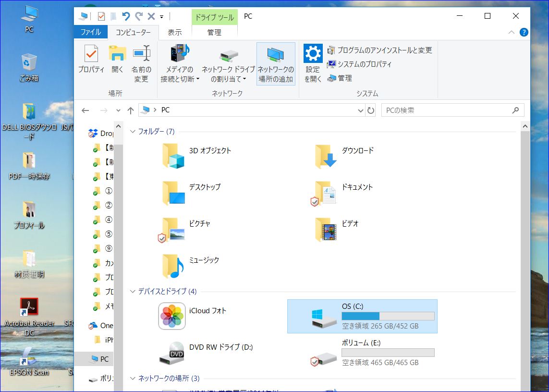Click the redo arrow in title bar
Viewport: 549px width, 392px height.
pos(139,16)
